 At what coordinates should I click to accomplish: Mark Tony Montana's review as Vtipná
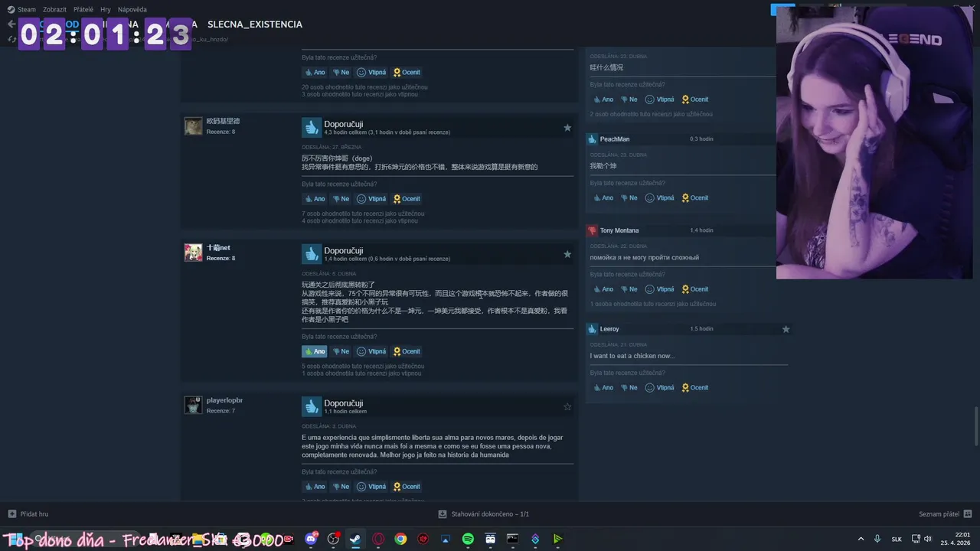pyautogui.click(x=660, y=289)
